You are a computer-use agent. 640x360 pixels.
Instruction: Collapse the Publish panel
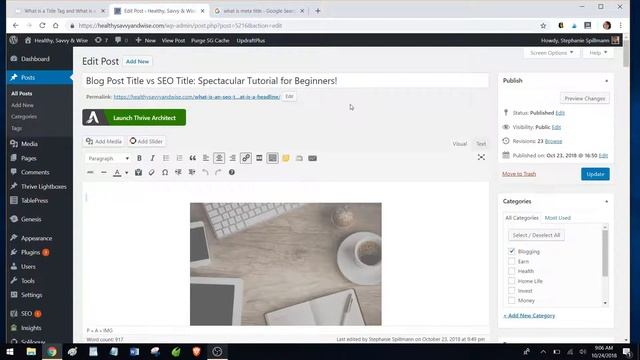(x=607, y=81)
